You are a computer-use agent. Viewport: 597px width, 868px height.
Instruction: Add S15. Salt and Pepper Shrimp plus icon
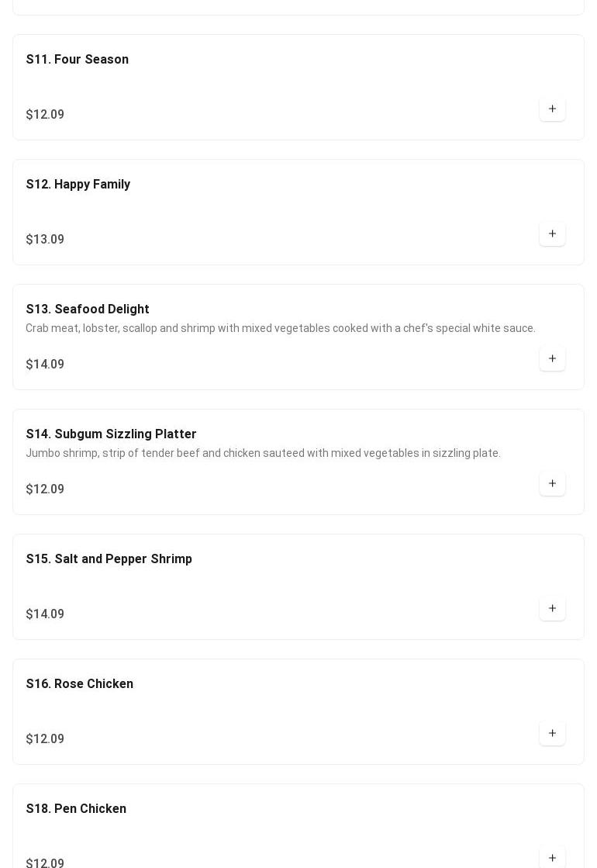coord(552,608)
